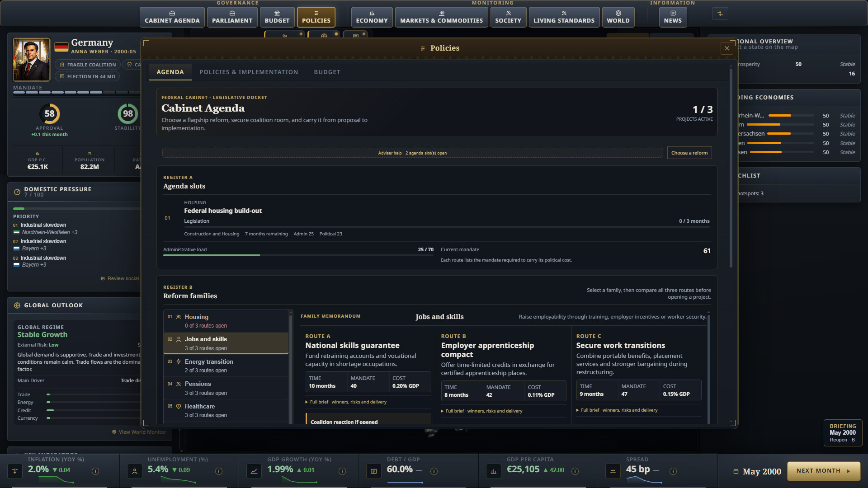This screenshot has width=868, height=488.
Task: Expand Route A full brief
Action: [x=346, y=402]
